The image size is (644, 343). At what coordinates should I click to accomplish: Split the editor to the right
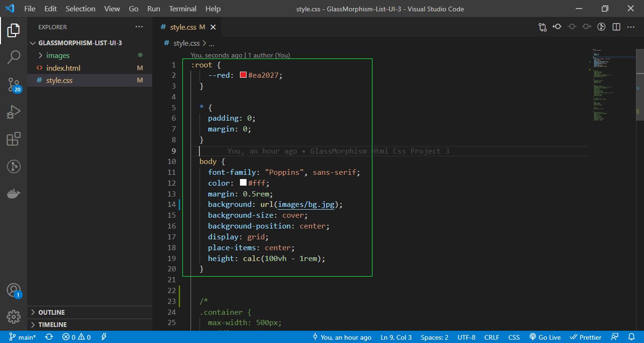pyautogui.click(x=616, y=27)
